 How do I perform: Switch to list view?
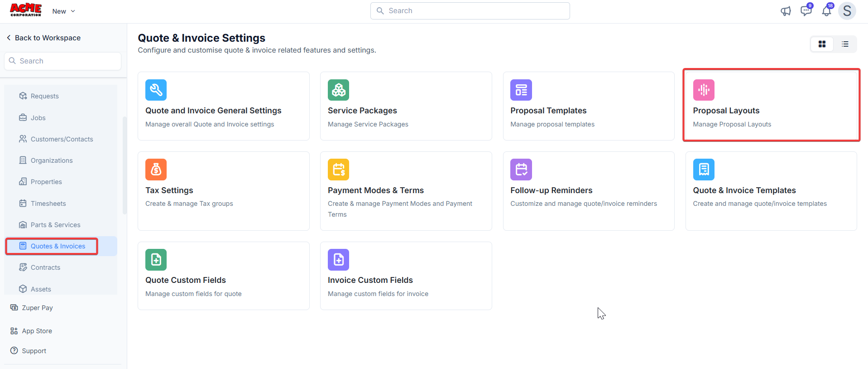point(845,44)
